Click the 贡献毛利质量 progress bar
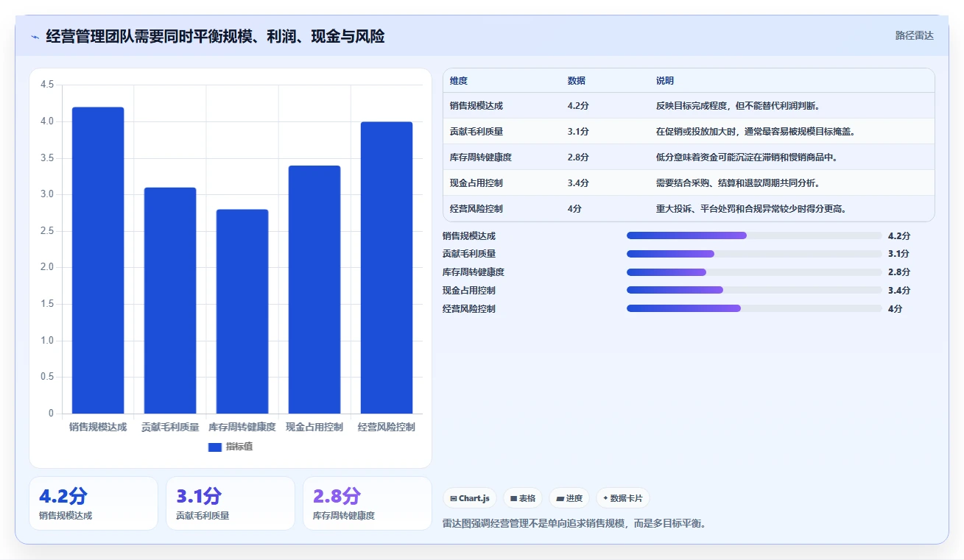Screen dimensions: 964x560 click(754, 254)
